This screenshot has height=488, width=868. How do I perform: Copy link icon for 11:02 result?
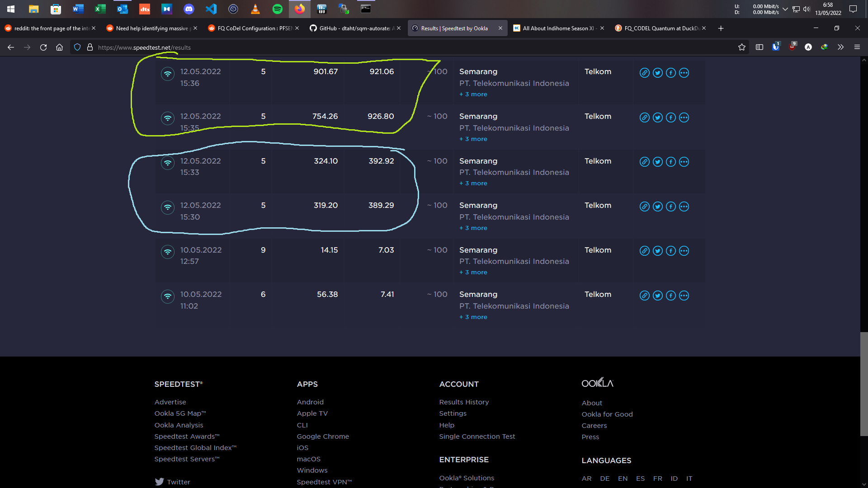pyautogui.click(x=645, y=296)
